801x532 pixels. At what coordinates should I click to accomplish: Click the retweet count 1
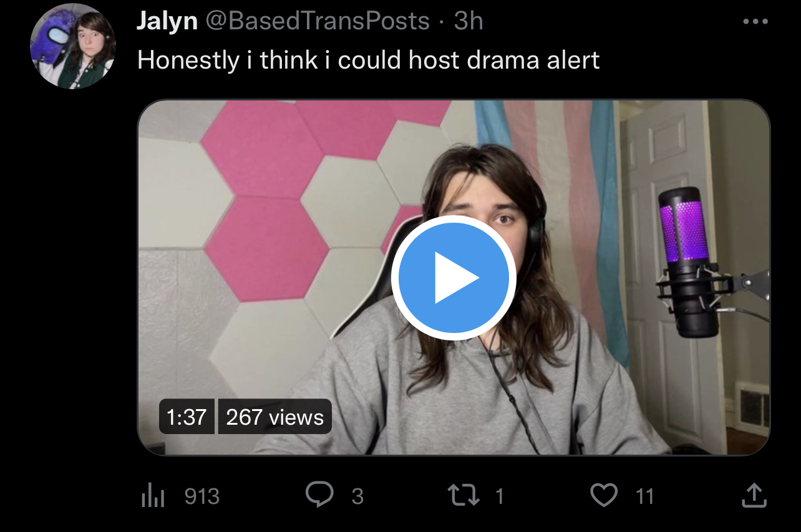click(499, 496)
